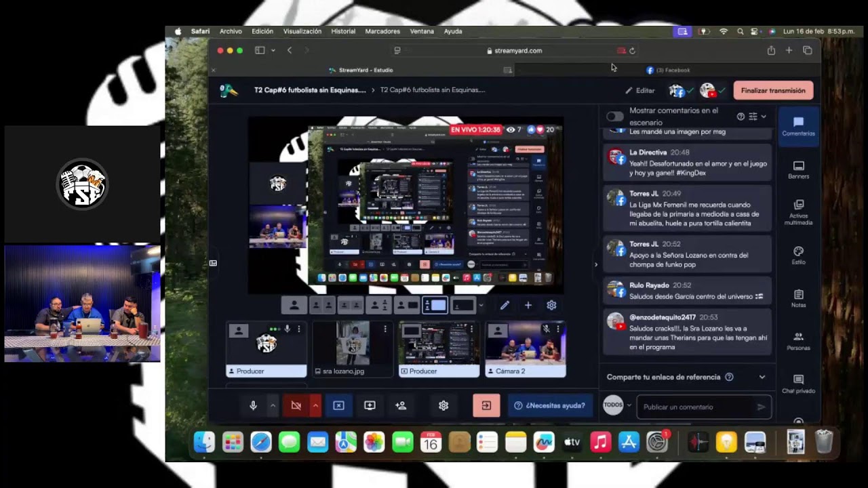Image resolution: width=868 pixels, height=488 pixels.
Task: Open the Personas panel
Action: (x=798, y=341)
